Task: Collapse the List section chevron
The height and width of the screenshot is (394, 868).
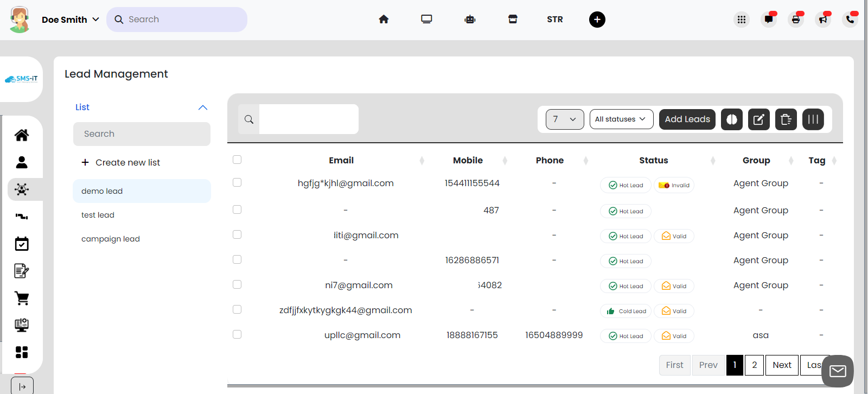Action: click(x=203, y=107)
